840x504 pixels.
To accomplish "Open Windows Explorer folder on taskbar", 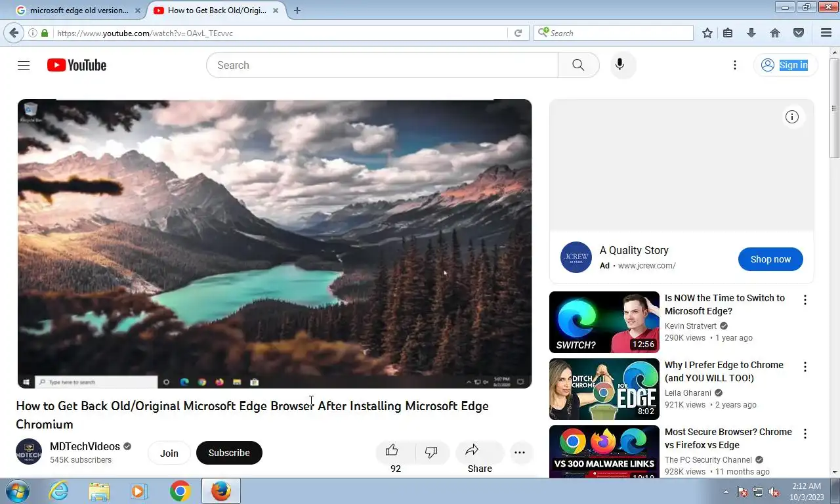I will click(x=99, y=492).
